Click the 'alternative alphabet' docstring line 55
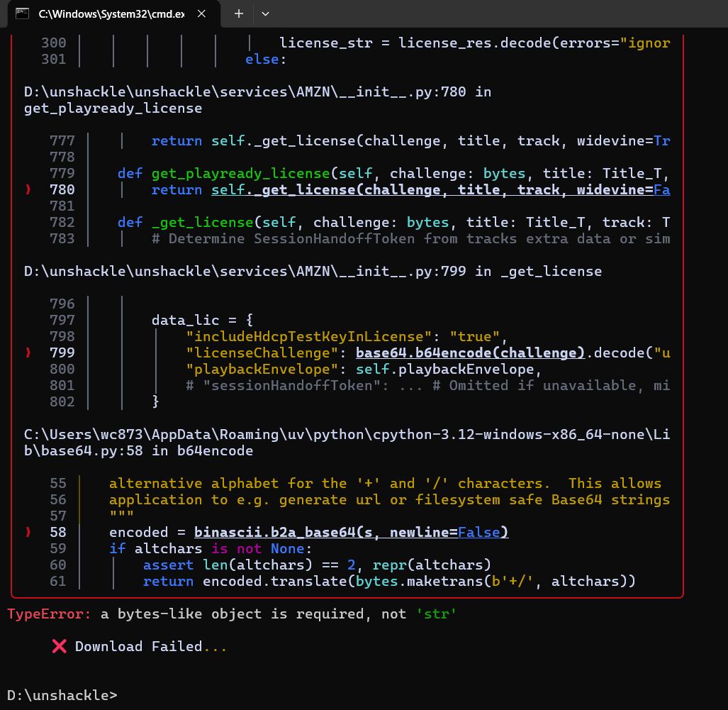This screenshot has height=710, width=728. (x=385, y=483)
